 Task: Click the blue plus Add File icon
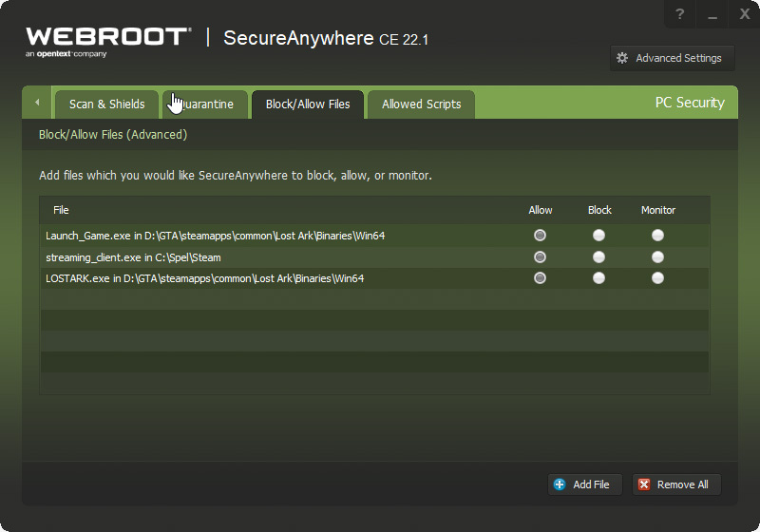(x=560, y=484)
